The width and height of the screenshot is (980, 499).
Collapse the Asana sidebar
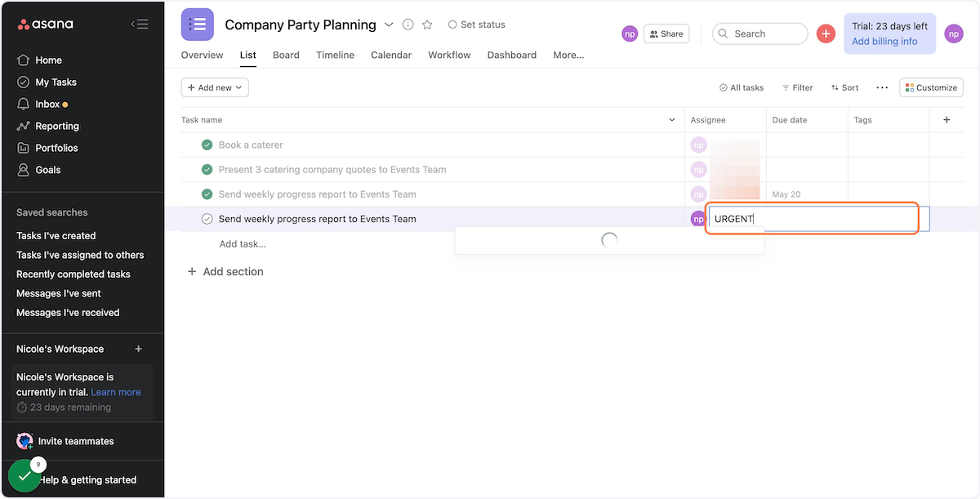(140, 25)
